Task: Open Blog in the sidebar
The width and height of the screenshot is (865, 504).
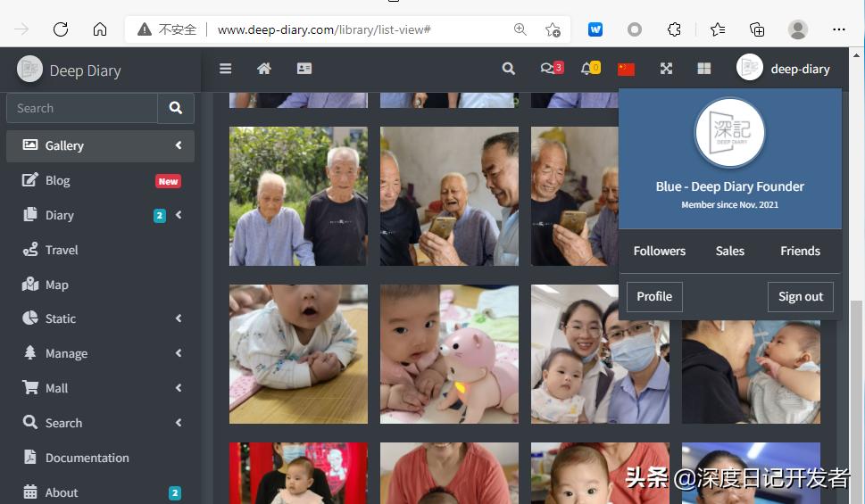Action: point(100,180)
